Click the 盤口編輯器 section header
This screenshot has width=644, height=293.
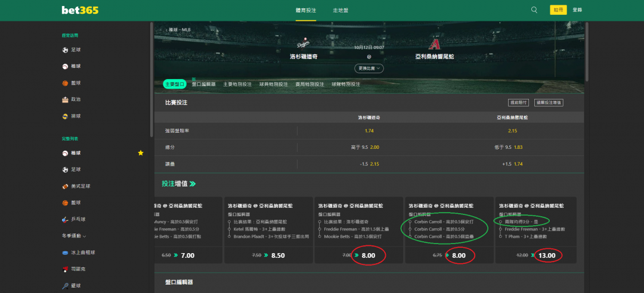179,282
